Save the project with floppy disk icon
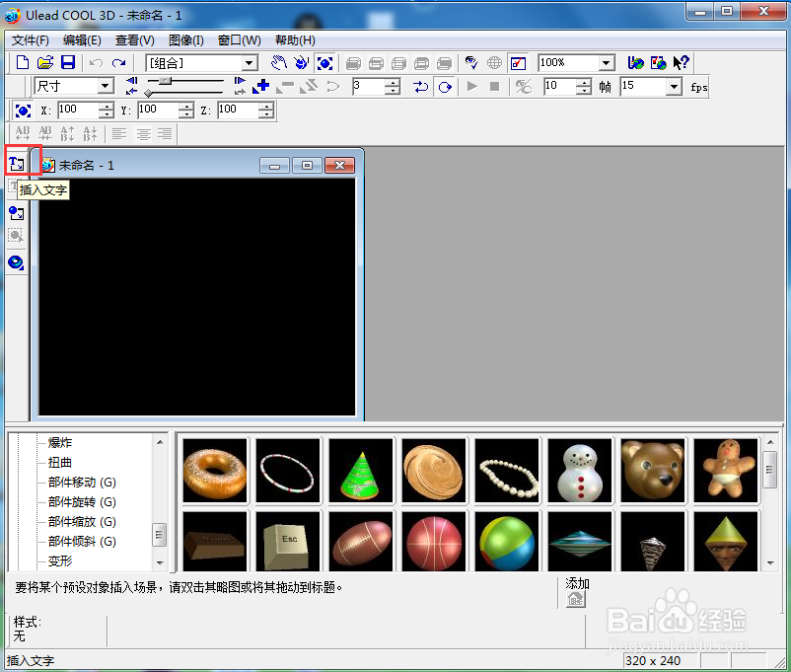Screen dimensions: 791x672 pyautogui.click(x=68, y=62)
